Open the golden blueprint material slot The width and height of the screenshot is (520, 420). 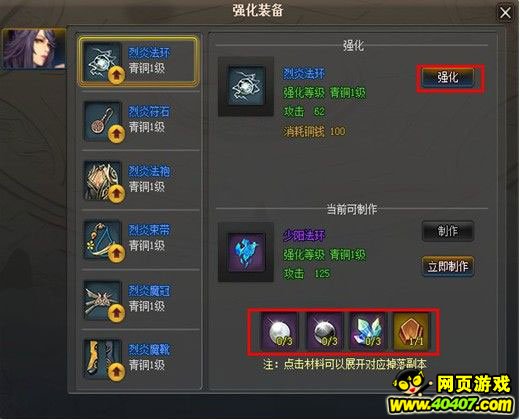412,331
